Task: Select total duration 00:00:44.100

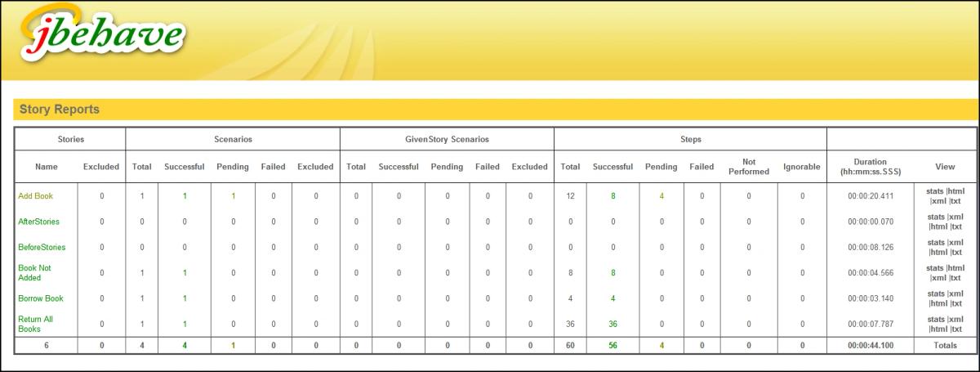Action: (x=871, y=345)
